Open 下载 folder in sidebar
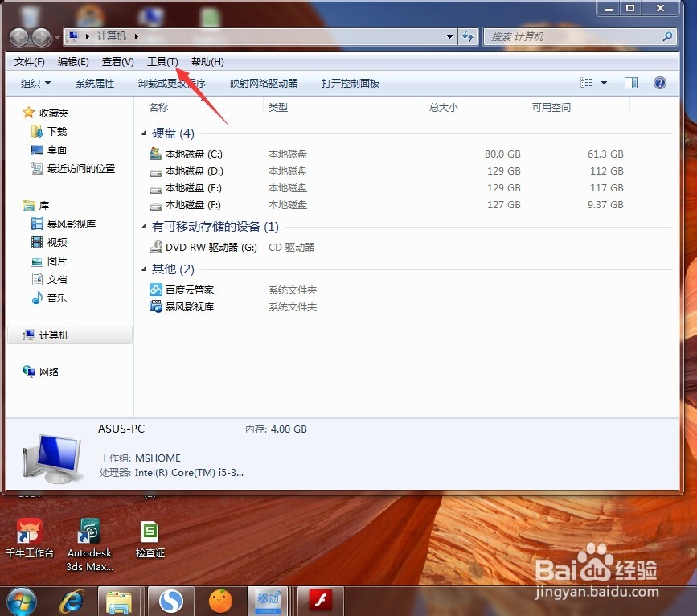This screenshot has width=697, height=616. pyautogui.click(x=49, y=131)
